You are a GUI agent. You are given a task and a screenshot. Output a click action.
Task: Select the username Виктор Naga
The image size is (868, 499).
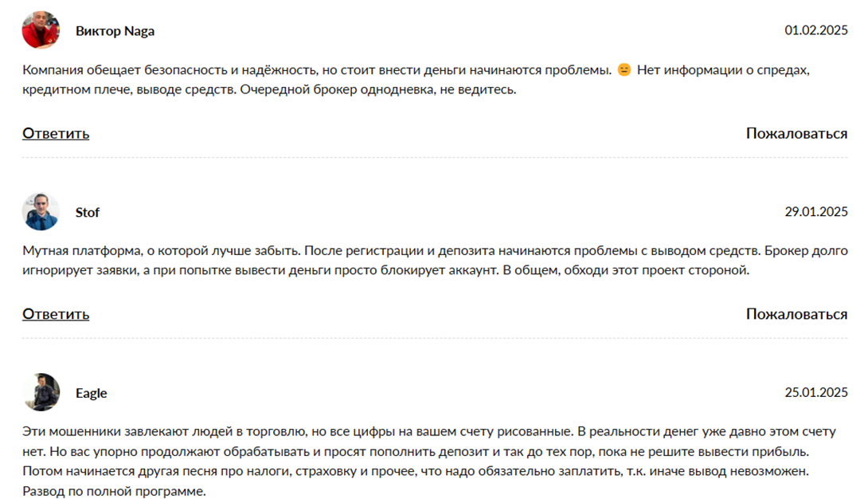[x=115, y=31]
